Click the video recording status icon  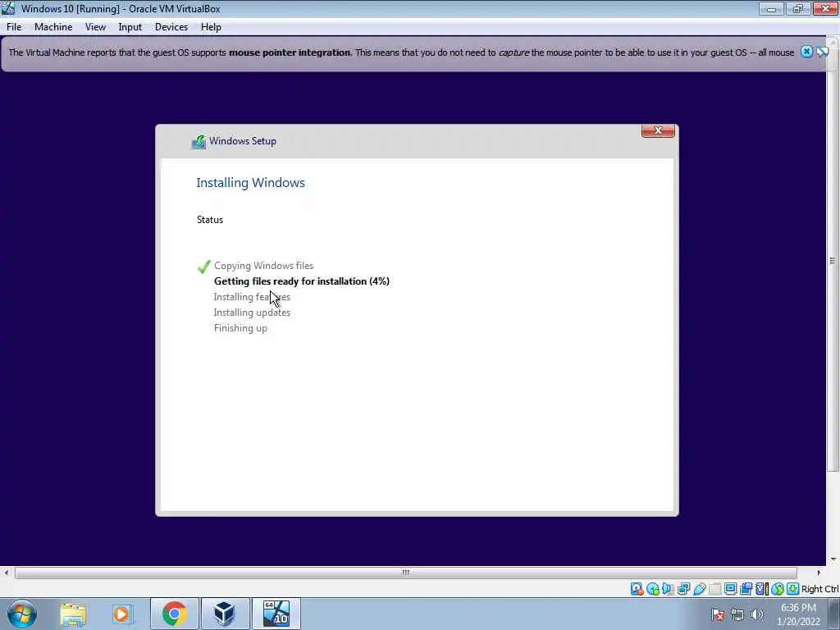click(746, 589)
